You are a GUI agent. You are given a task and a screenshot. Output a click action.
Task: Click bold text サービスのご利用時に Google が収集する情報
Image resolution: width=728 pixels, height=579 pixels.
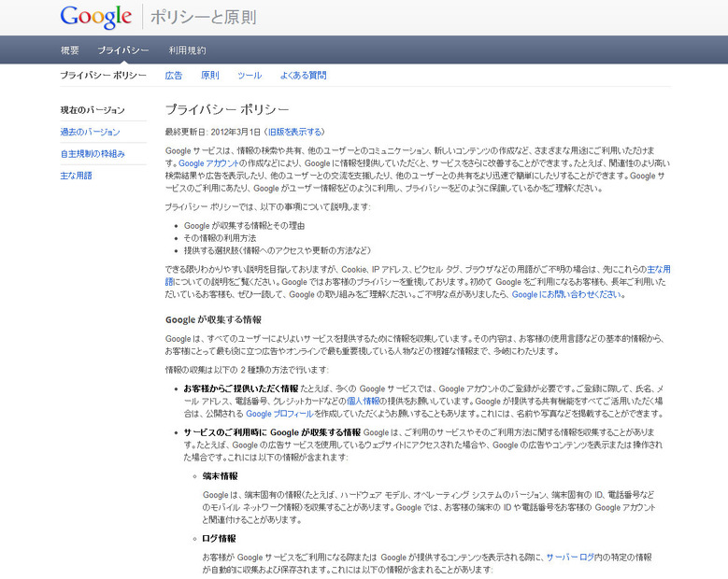272,432
